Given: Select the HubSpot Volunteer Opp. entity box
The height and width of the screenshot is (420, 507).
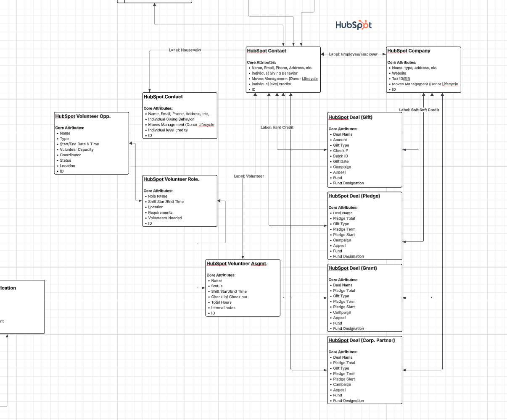Looking at the screenshot, I should pyautogui.click(x=91, y=143).
